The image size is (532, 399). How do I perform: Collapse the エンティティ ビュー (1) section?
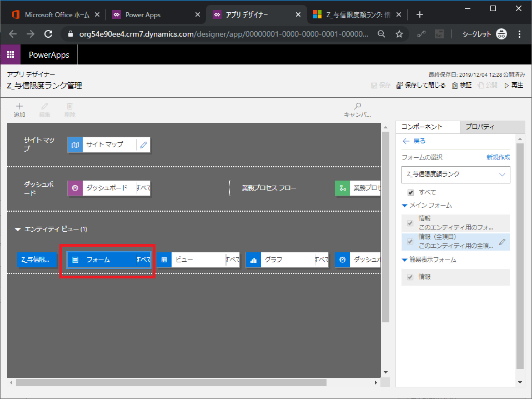pos(18,229)
